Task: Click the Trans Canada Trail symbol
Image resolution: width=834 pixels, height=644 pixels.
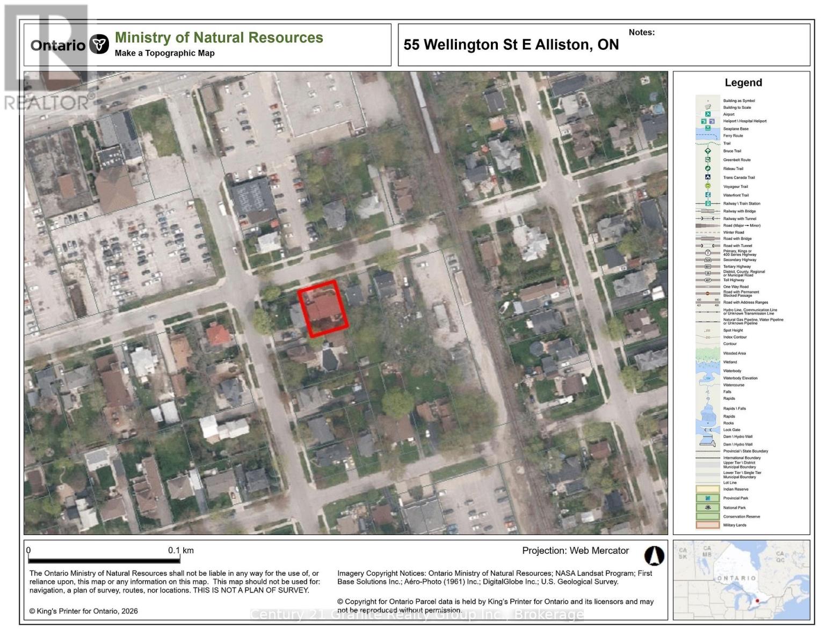Action: [x=708, y=177]
